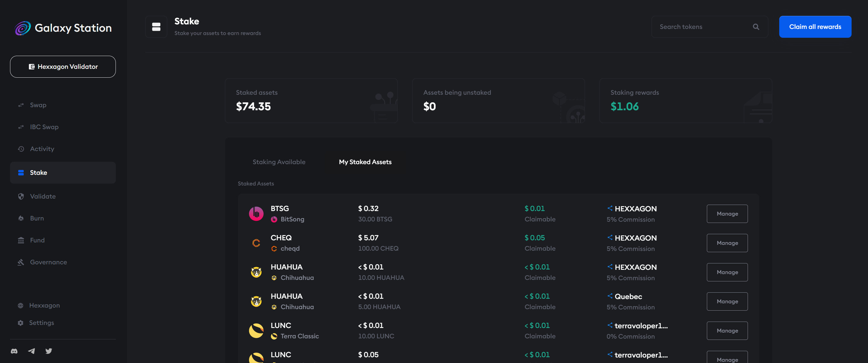This screenshot has height=363, width=868.
Task: Open the Discord community icon
Action: (14, 351)
